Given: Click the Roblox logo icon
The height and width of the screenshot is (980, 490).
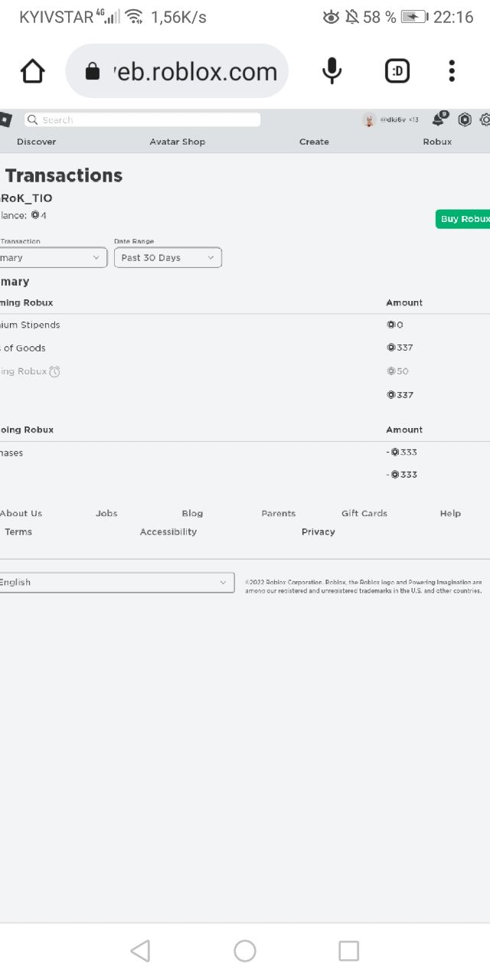Looking at the screenshot, I should coord(5,119).
